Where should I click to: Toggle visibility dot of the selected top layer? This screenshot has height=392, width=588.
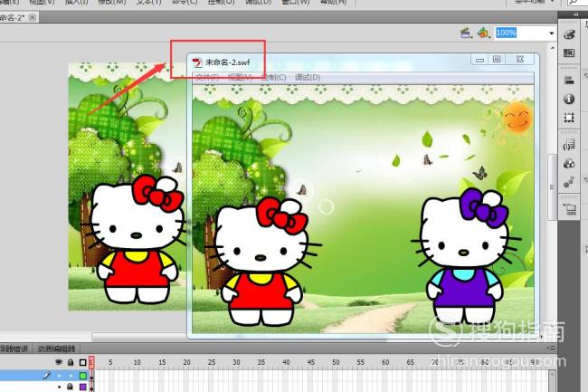(x=59, y=375)
